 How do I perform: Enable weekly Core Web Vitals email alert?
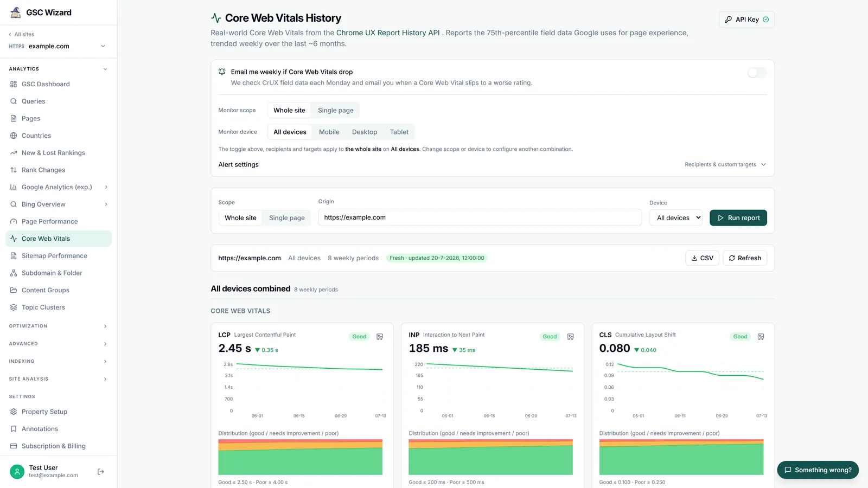tap(757, 73)
